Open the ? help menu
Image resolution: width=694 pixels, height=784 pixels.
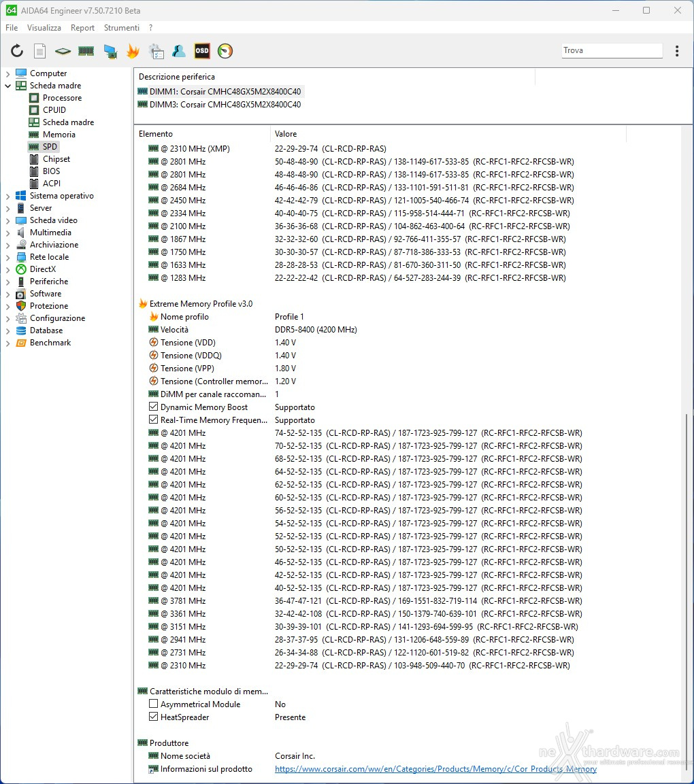150,27
